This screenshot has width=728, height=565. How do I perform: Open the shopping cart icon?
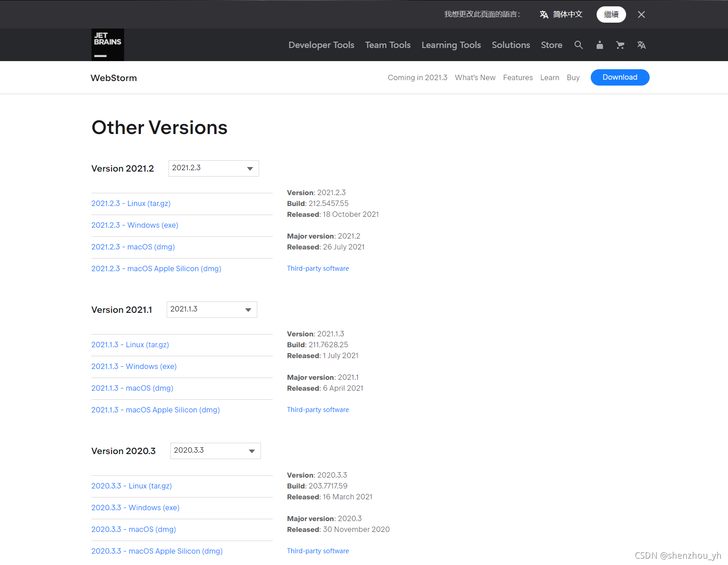click(x=620, y=45)
